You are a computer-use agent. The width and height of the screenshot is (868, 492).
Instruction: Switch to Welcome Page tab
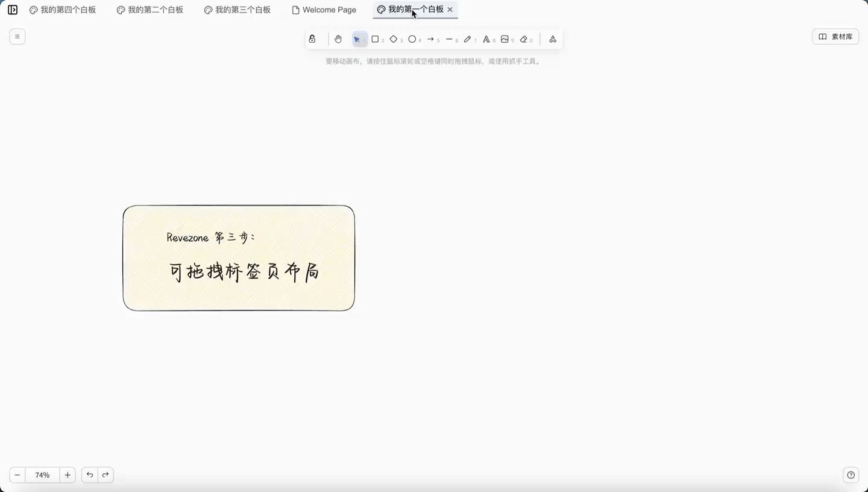[324, 10]
